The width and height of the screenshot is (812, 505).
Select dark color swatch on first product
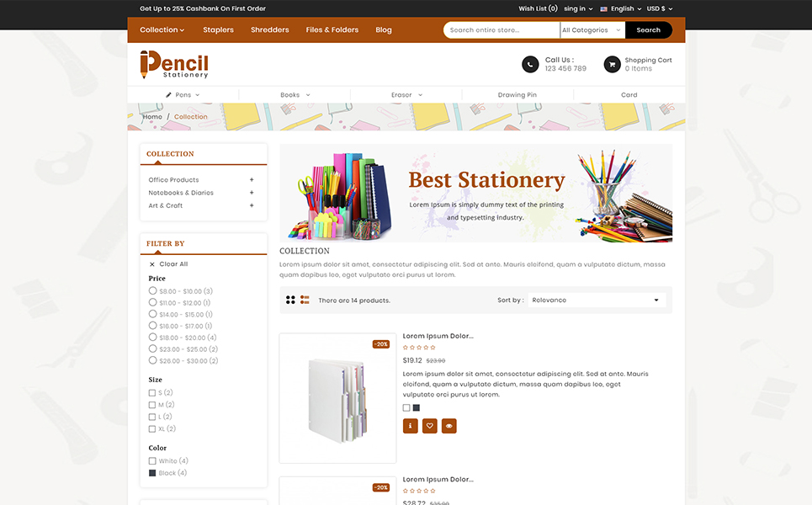tap(417, 408)
